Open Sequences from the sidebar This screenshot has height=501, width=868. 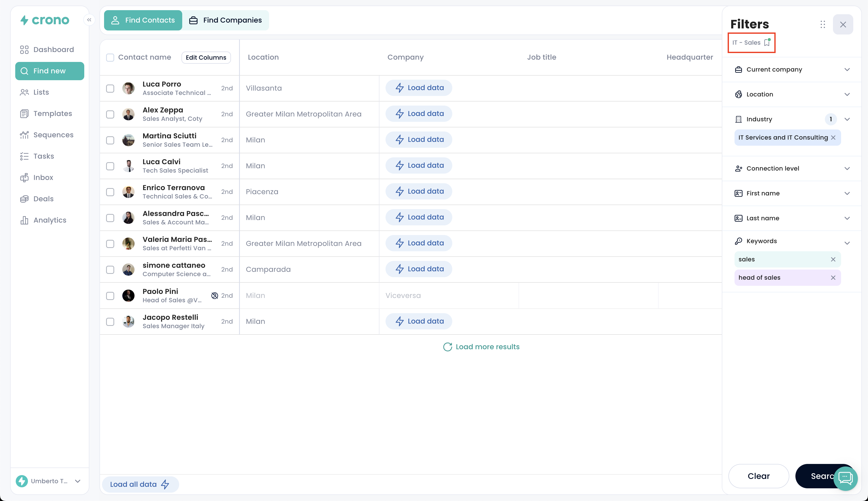pyautogui.click(x=53, y=135)
